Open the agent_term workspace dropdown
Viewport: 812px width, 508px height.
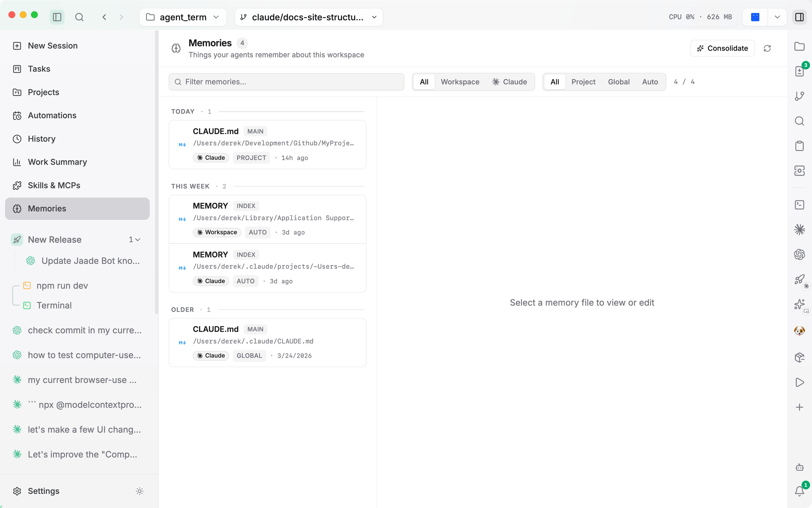click(183, 17)
